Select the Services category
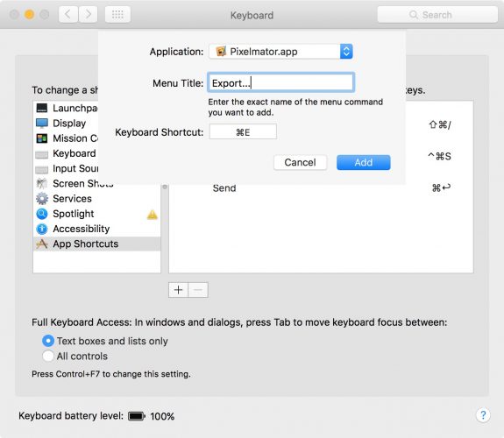 (96, 199)
